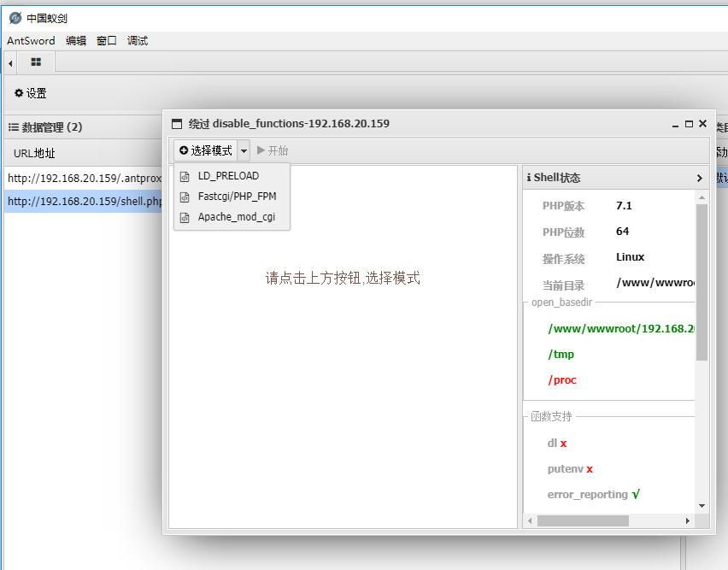Minimize the disable_functions bypass dialog

676,125
